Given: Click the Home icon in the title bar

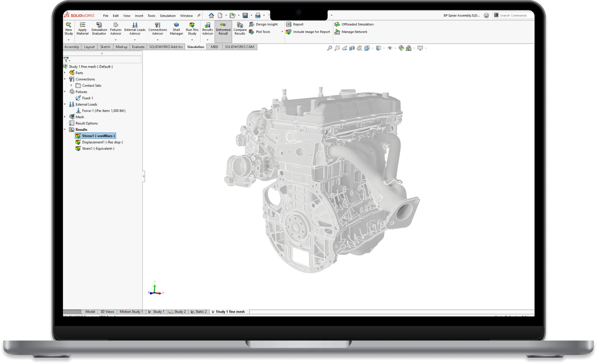Looking at the screenshot, I should coord(211,15).
